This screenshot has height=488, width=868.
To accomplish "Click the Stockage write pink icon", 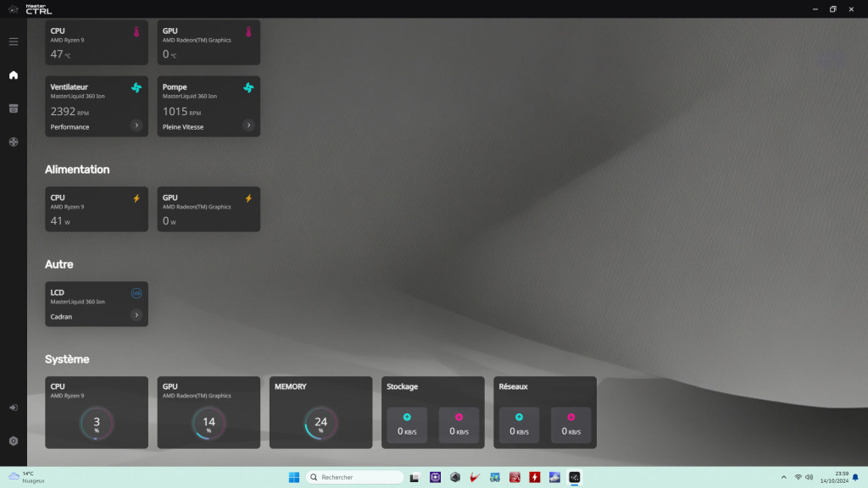I will pyautogui.click(x=459, y=417).
